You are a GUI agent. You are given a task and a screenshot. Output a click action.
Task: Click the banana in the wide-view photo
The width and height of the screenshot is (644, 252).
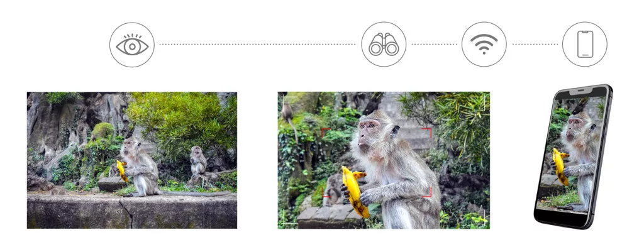click(123, 171)
